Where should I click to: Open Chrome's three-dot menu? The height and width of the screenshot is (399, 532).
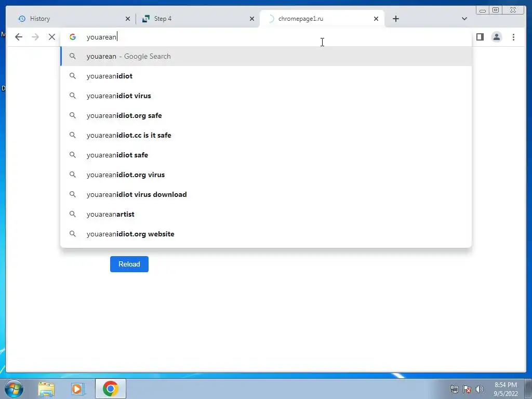[x=513, y=37]
